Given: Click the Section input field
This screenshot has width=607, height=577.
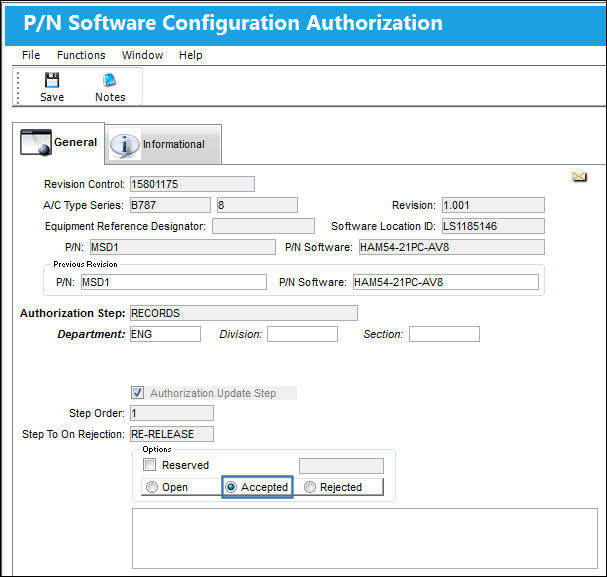Looking at the screenshot, I should click(444, 334).
